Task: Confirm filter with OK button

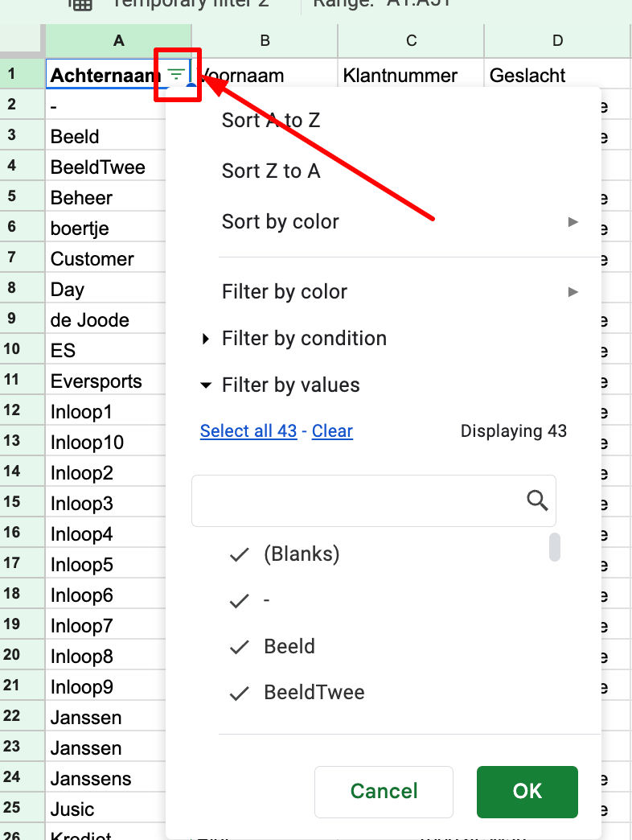Action: coord(527,791)
